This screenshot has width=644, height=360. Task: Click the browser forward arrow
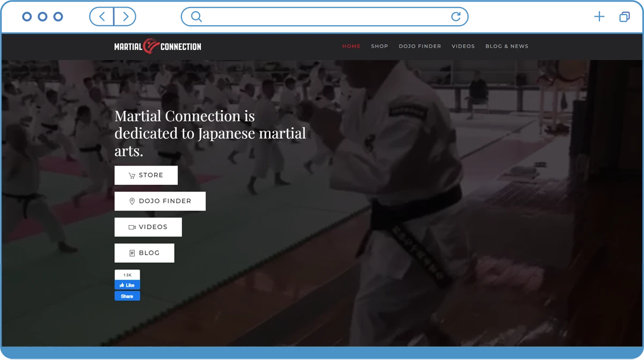pyautogui.click(x=125, y=17)
